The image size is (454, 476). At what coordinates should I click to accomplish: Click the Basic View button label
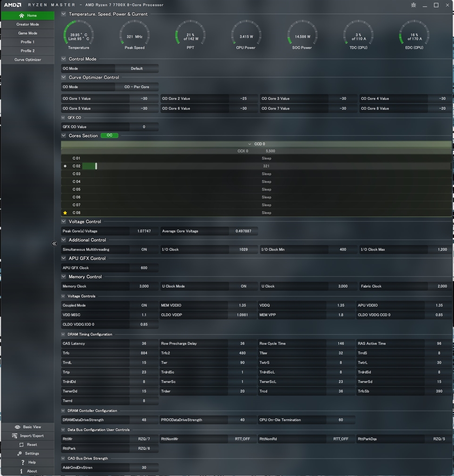pos(32,427)
